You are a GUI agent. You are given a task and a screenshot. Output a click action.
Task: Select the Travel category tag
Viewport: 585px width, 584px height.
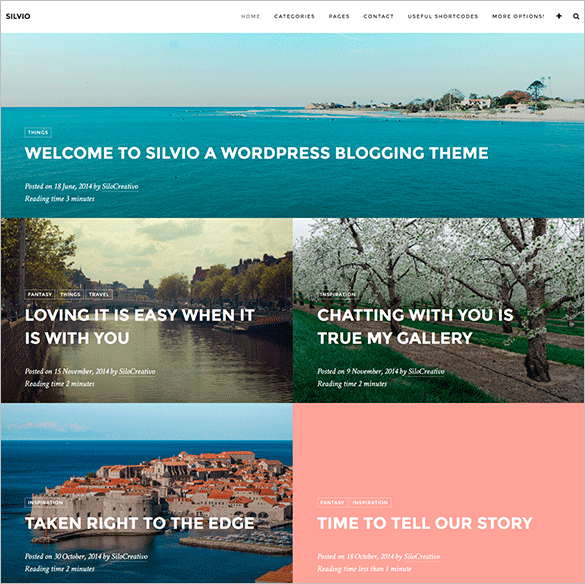(99, 294)
